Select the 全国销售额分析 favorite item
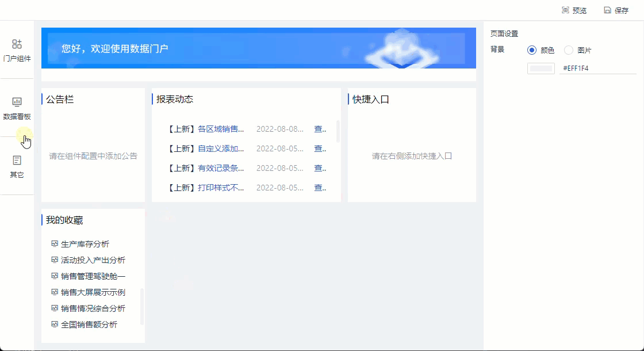The height and width of the screenshot is (351, 644). pos(89,325)
